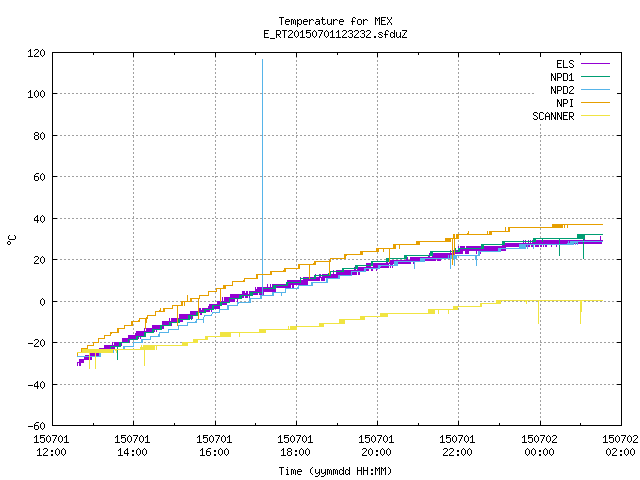Viewport: 640px width, 480px height.
Task: Click the y-axis tick label 40
Action: [39, 219]
